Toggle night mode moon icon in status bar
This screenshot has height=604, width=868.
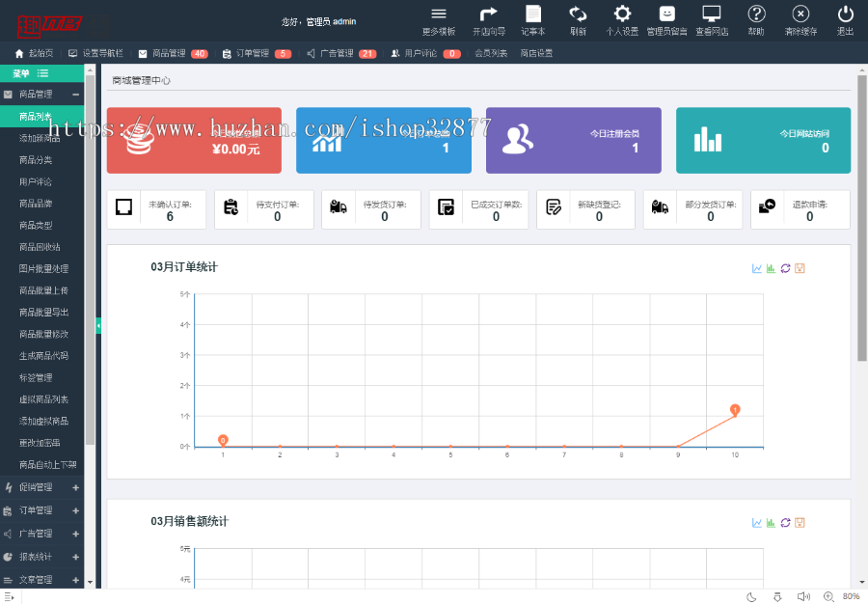(751, 597)
